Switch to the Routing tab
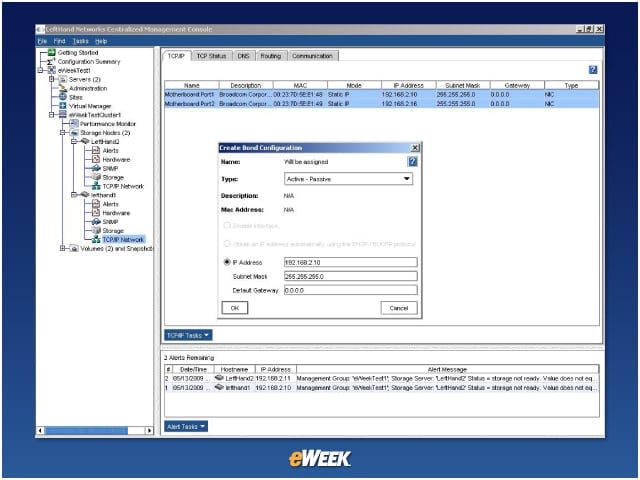The height and width of the screenshot is (480, 640). coord(271,56)
